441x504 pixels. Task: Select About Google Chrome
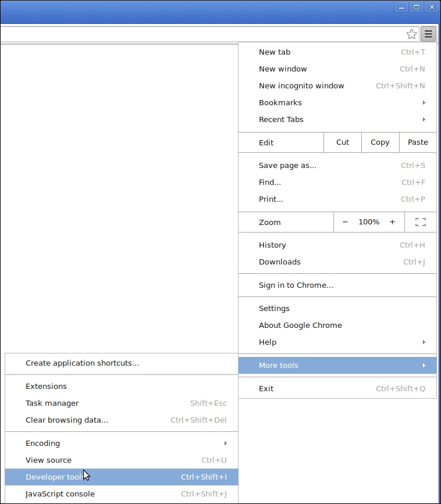click(x=337, y=326)
